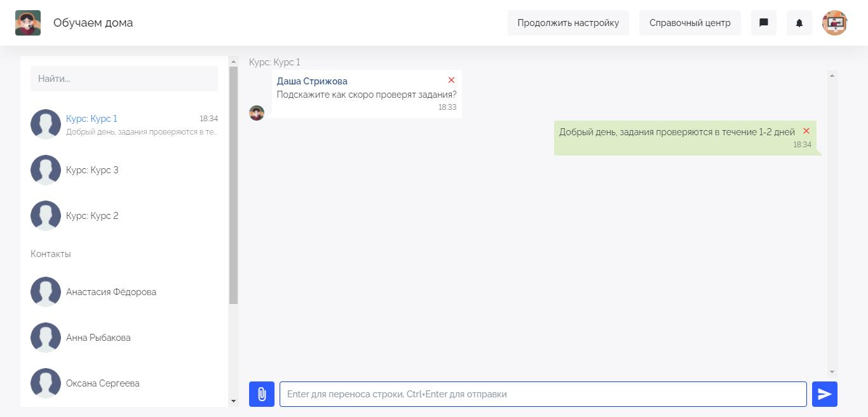Click the contact list scrollbar thumb
868x417 pixels.
tap(233, 185)
